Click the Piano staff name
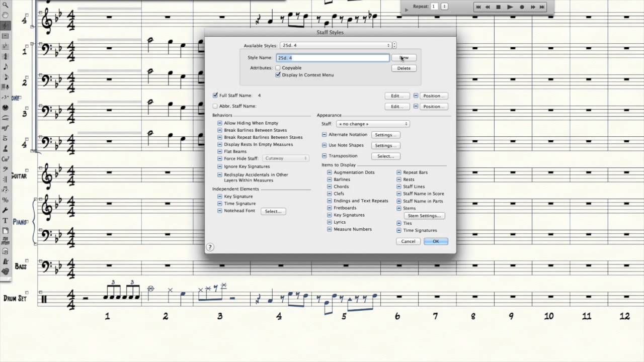This screenshot has width=644, height=362. (x=21, y=222)
